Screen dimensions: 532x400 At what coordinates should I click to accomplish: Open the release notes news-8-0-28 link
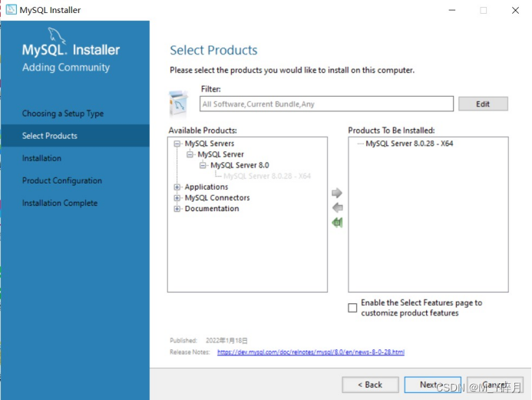[310, 352]
